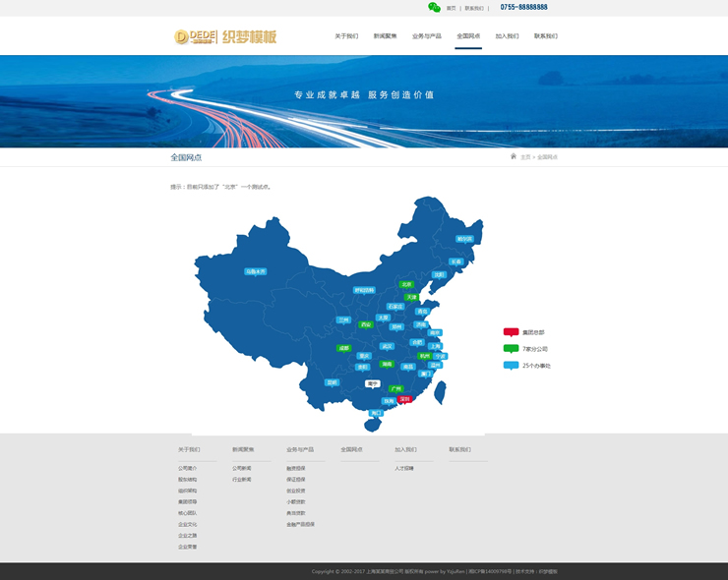Click the green 成都 map marker
This screenshot has width=728, height=580.
coord(343,347)
